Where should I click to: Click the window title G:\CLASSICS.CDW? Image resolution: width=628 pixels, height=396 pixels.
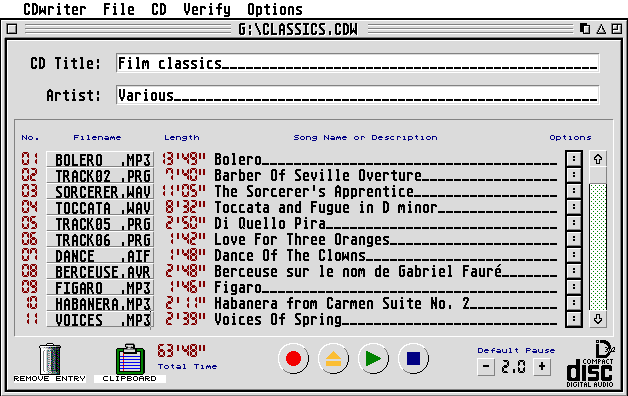298,29
